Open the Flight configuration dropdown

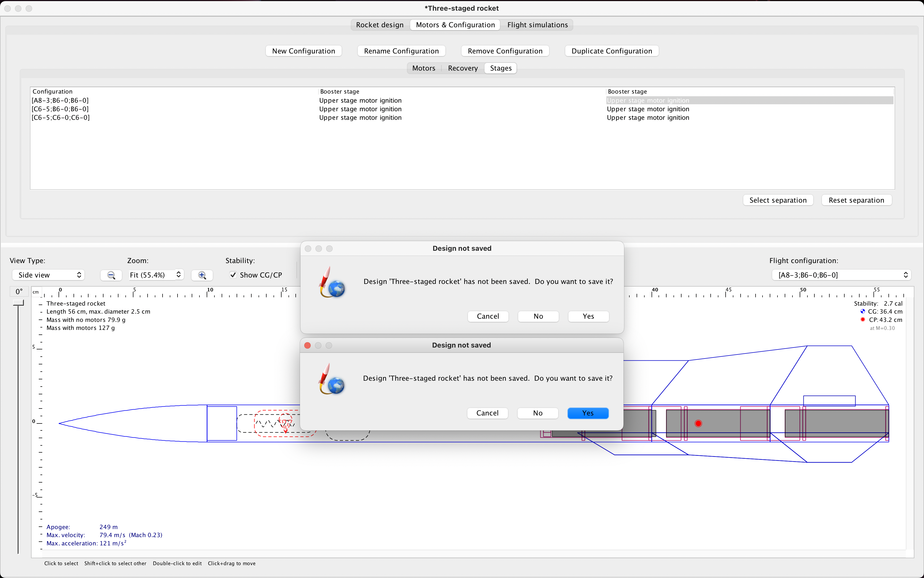tap(841, 275)
